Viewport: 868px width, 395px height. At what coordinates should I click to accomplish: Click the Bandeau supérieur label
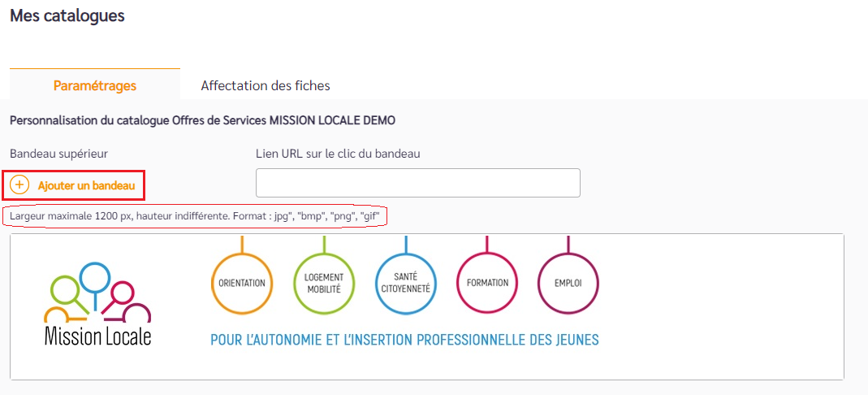pos(58,154)
